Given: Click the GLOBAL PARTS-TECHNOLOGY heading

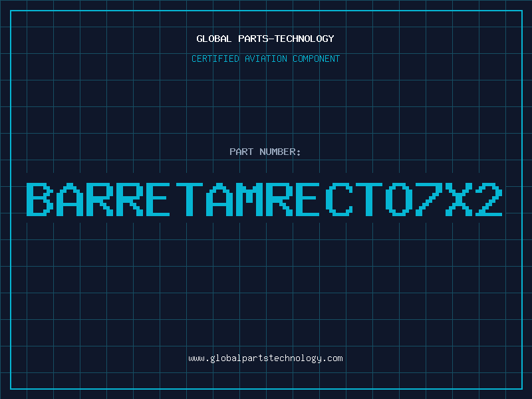Looking at the screenshot, I should click(x=265, y=39).
